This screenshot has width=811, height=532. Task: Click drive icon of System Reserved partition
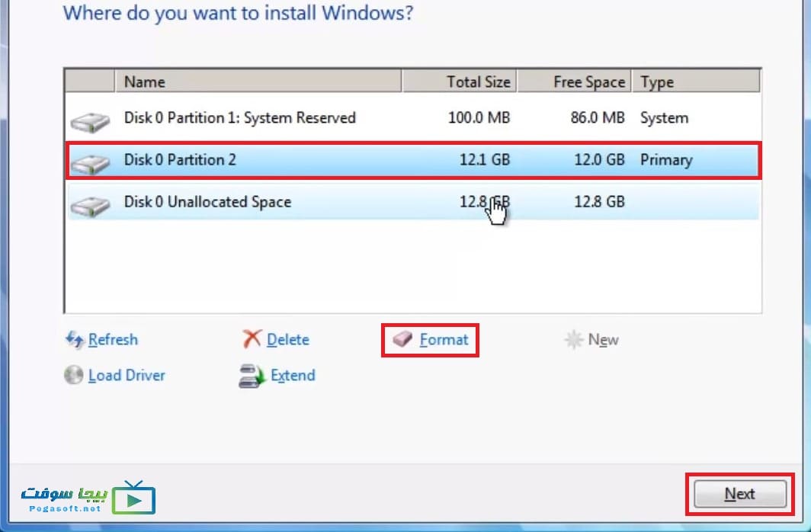pos(90,123)
